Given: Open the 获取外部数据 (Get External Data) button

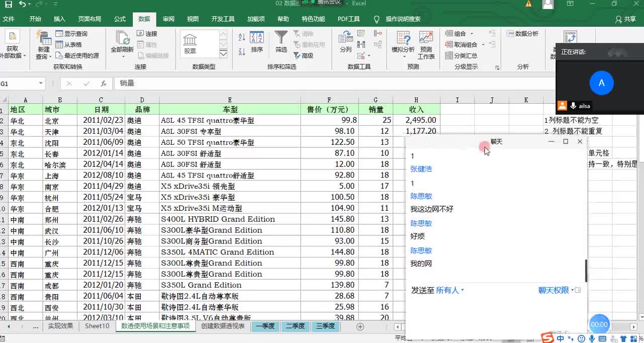Looking at the screenshot, I should (12, 45).
